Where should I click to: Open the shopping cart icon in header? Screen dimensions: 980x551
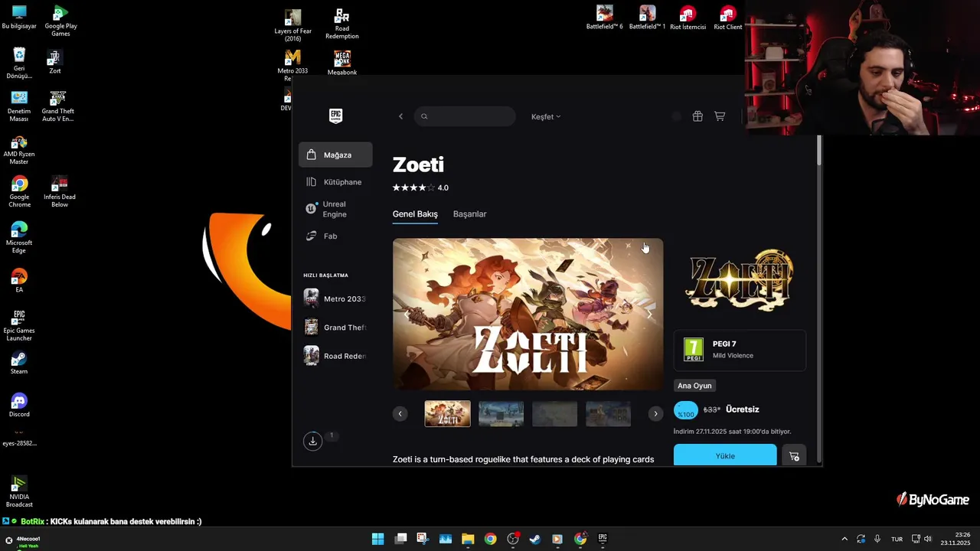720,116
